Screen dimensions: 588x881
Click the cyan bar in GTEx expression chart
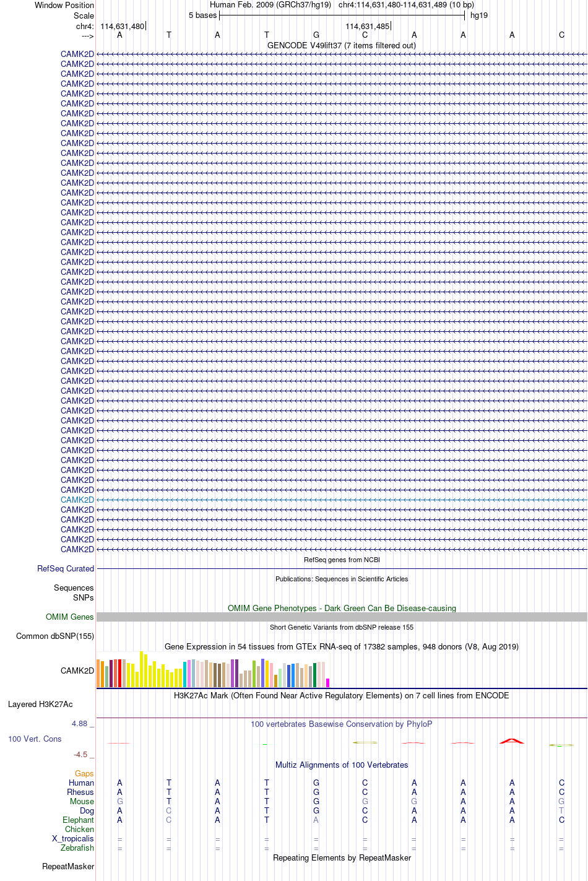click(x=185, y=674)
